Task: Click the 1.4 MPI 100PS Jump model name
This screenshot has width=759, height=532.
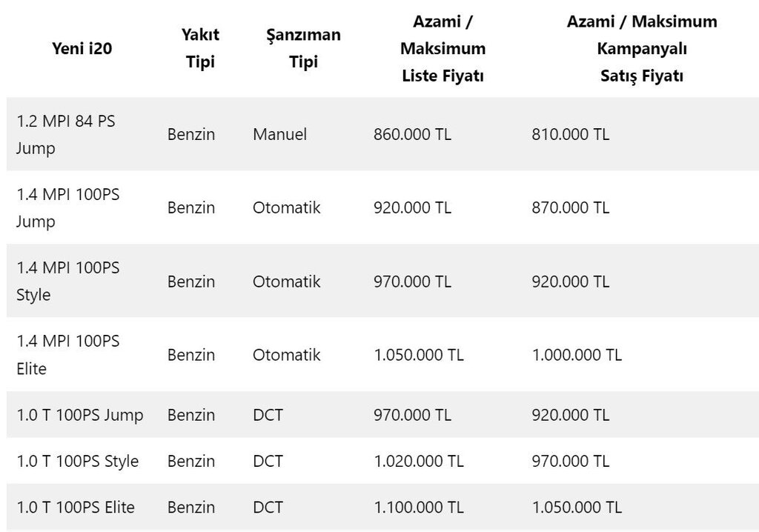Action: coord(67,207)
